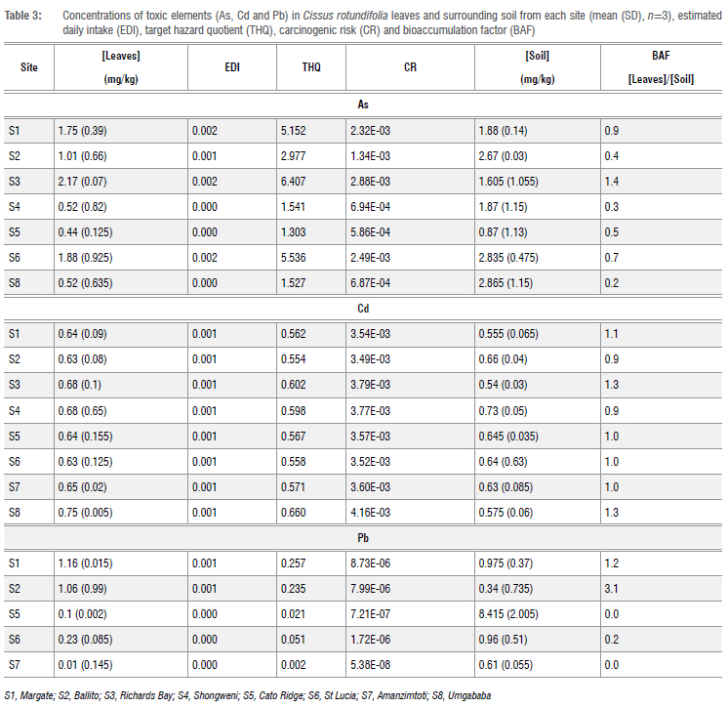
Task: Select the "THQ" column header
Action: point(311,67)
